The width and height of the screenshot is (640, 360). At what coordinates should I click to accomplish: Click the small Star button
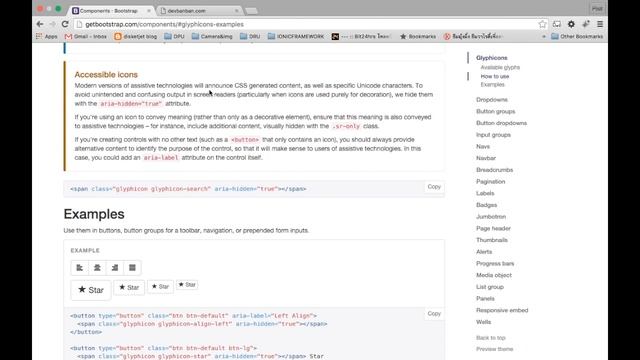pos(160,287)
